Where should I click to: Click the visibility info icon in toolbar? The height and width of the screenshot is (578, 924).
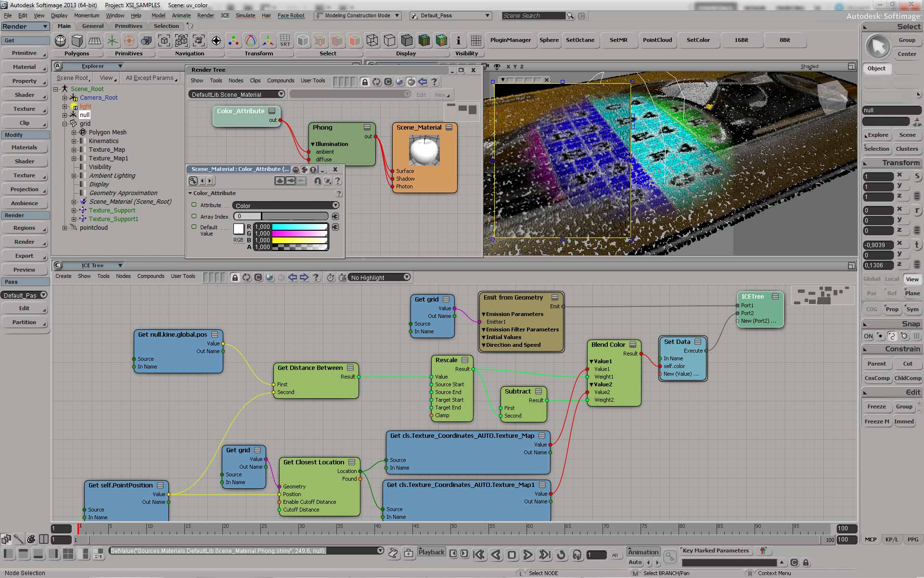click(x=458, y=40)
